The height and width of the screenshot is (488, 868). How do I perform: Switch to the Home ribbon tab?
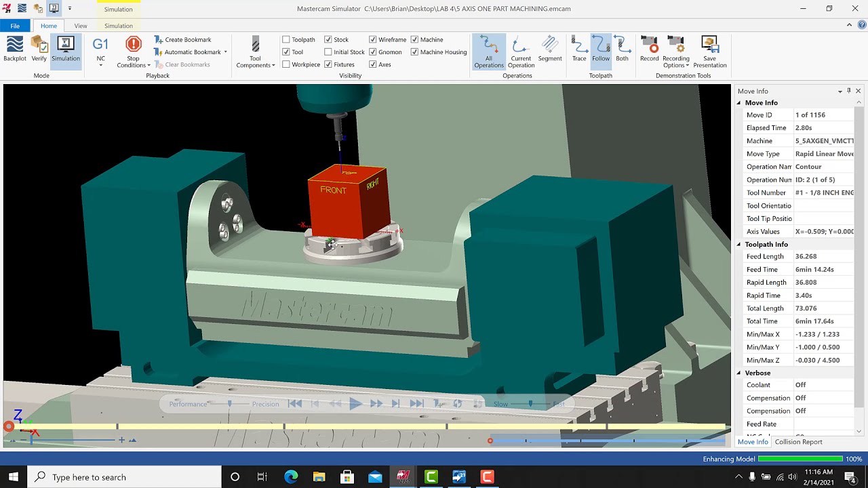(x=49, y=26)
